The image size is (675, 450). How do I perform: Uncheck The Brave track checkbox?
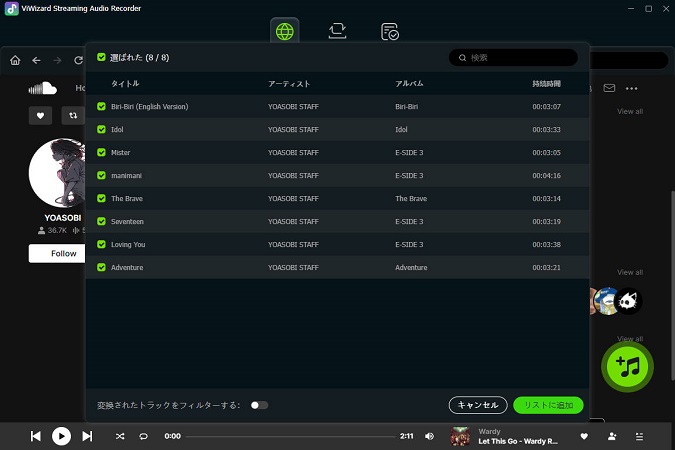(x=101, y=198)
